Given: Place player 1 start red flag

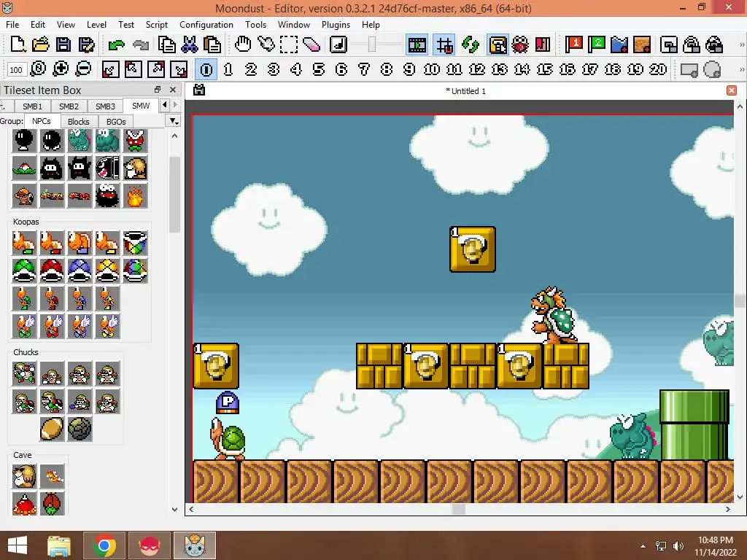Looking at the screenshot, I should (x=573, y=44).
